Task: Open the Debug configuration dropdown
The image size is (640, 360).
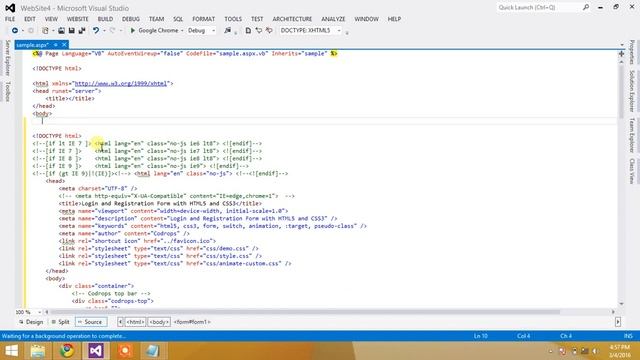Action: point(213,31)
